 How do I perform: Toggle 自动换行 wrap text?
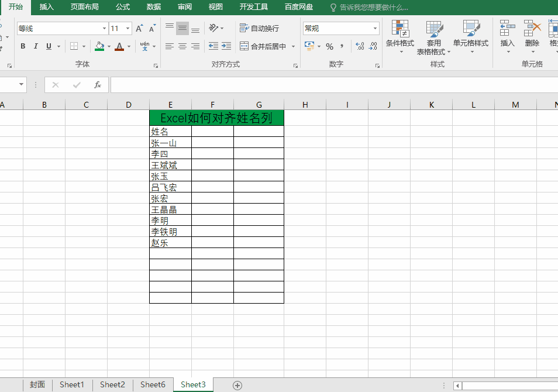260,28
